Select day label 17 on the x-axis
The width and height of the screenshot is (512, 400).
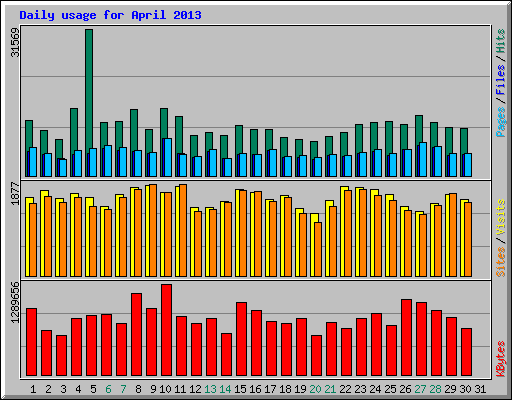[x=270, y=389]
